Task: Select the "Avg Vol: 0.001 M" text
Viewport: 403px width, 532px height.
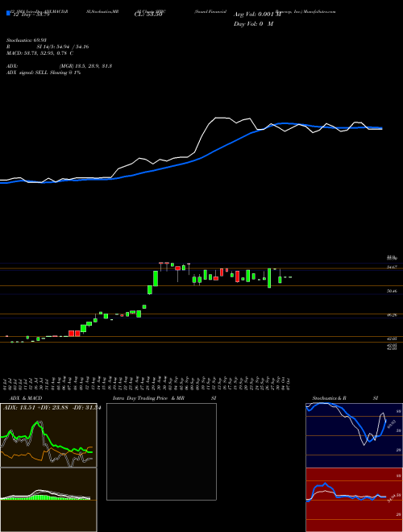Action: click(x=258, y=15)
